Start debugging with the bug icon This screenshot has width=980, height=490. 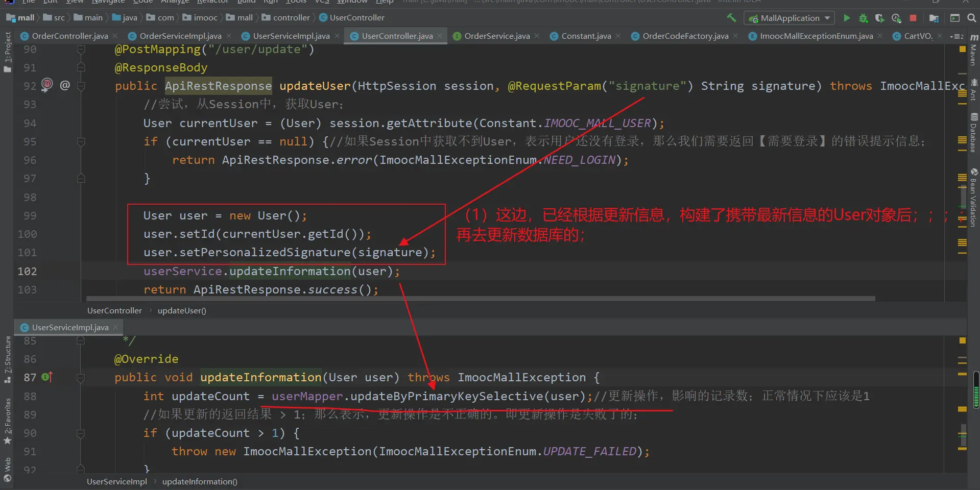[x=863, y=18]
